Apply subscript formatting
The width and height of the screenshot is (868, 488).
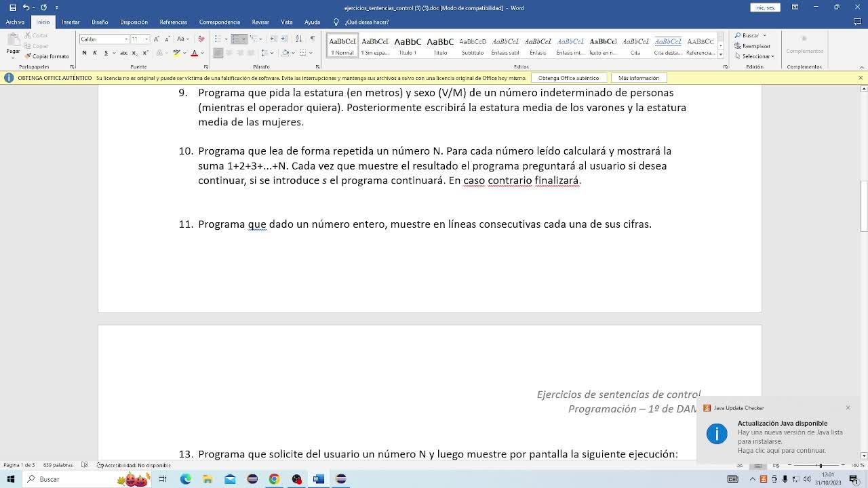pyautogui.click(x=134, y=53)
